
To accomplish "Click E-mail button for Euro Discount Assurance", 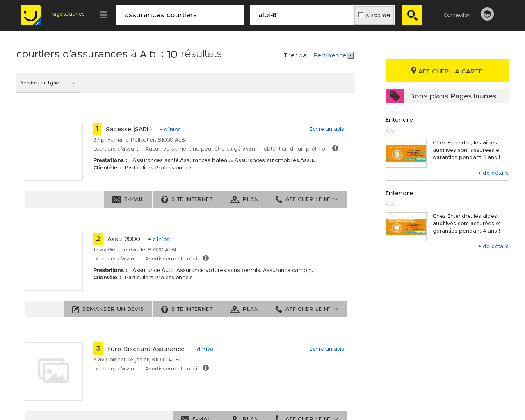I will (196, 415).
